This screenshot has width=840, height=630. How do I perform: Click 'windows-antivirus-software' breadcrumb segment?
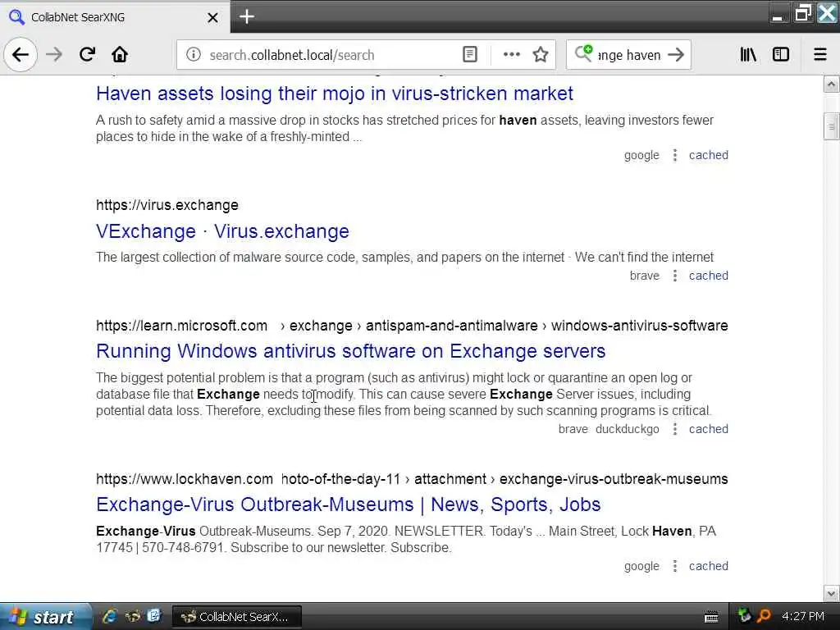(x=640, y=326)
